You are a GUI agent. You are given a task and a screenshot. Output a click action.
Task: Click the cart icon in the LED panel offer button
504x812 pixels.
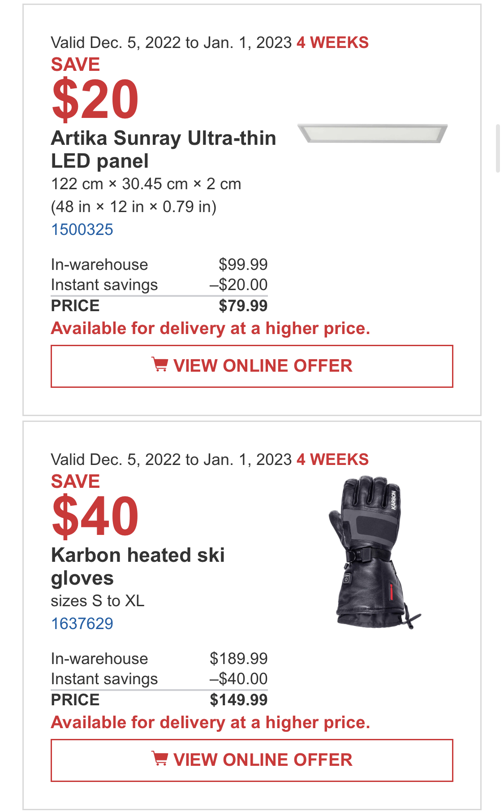tap(159, 365)
